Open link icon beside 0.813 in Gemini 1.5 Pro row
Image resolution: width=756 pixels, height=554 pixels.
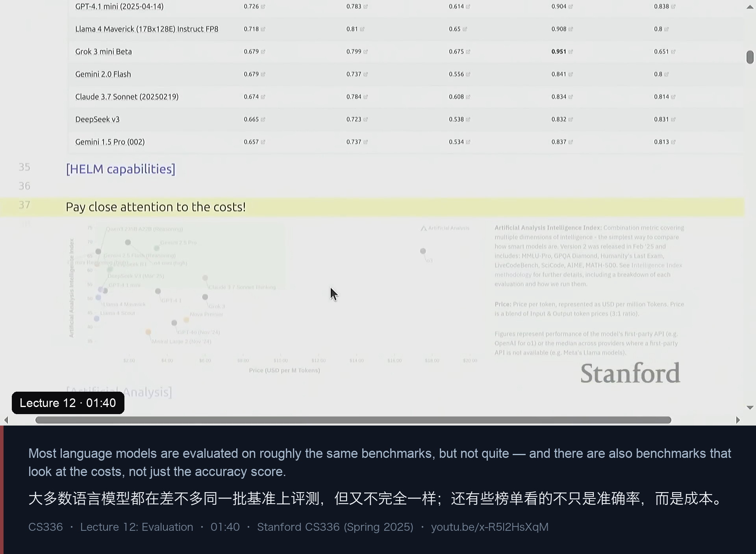coord(673,142)
